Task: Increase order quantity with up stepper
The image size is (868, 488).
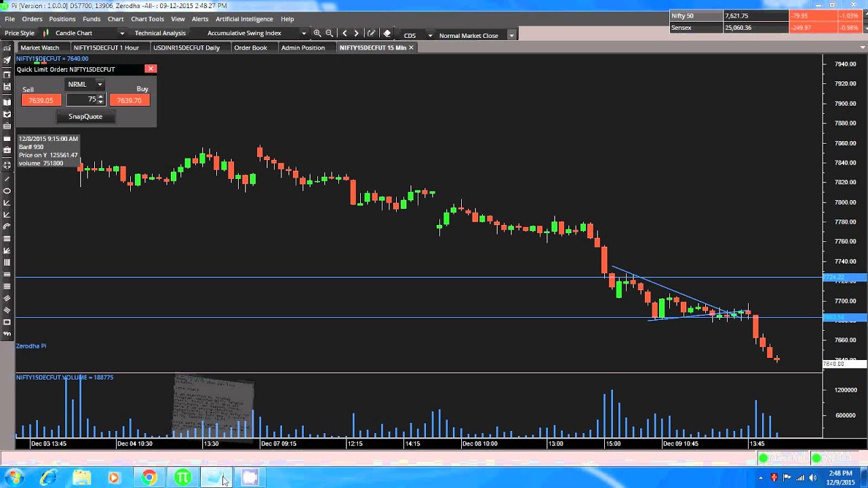Action: tap(100, 97)
